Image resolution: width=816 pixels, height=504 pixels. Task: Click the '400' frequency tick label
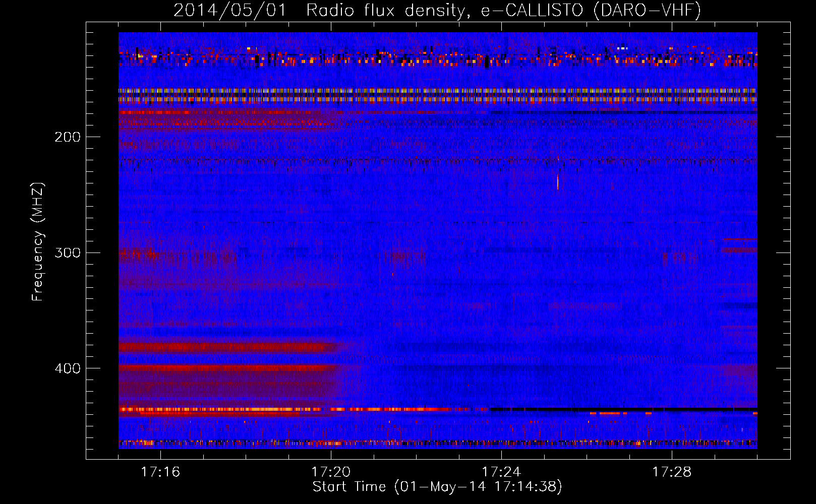[x=68, y=368]
